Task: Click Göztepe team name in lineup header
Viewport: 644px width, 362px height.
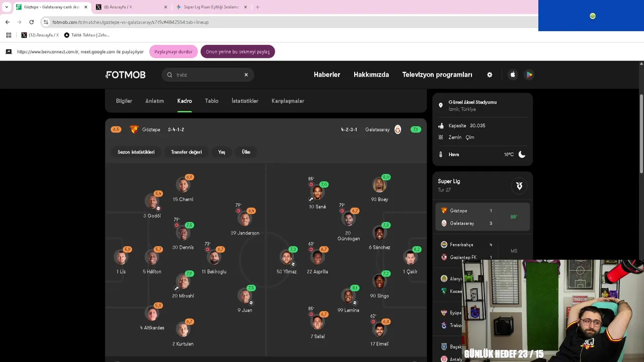Action: (151, 130)
